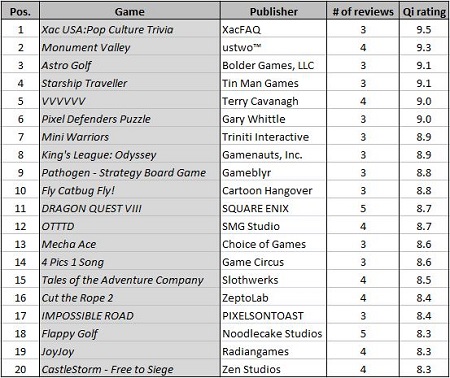Select the Zen Studios publisher cell

pos(273,369)
